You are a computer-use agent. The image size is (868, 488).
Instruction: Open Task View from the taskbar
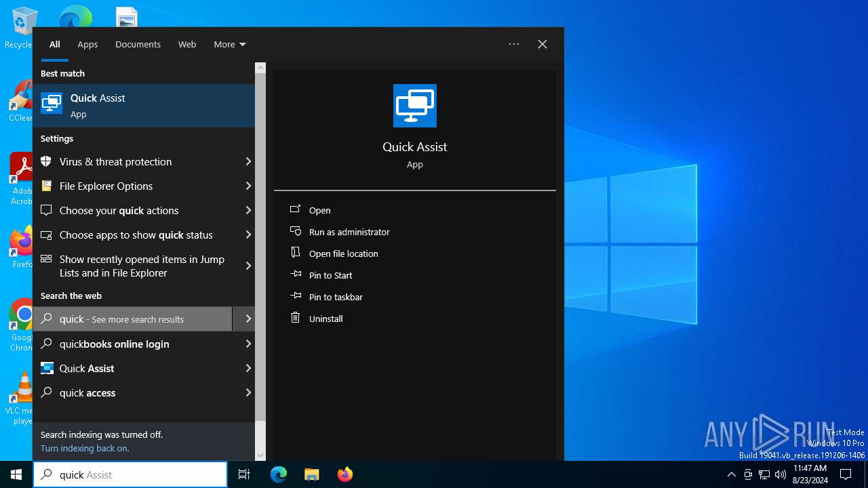pos(244,474)
